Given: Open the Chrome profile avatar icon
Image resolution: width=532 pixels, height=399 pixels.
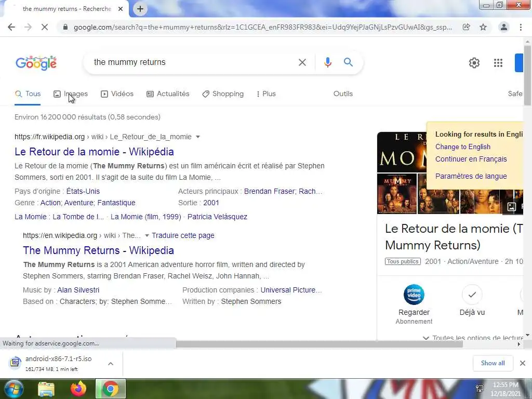Looking at the screenshot, I should point(504,27).
